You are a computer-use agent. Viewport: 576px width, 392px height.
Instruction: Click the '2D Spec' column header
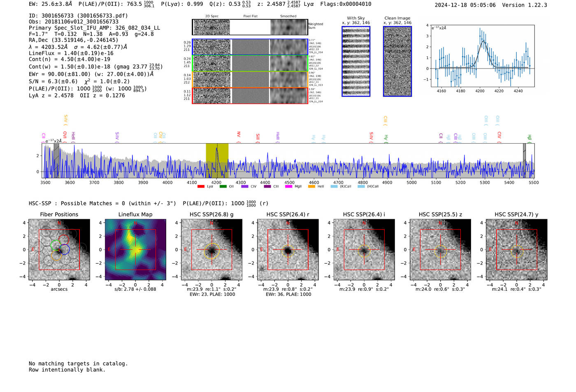point(212,16)
